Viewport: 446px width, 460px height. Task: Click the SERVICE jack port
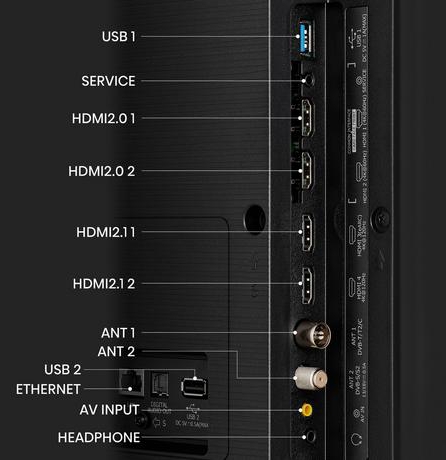[x=309, y=80]
